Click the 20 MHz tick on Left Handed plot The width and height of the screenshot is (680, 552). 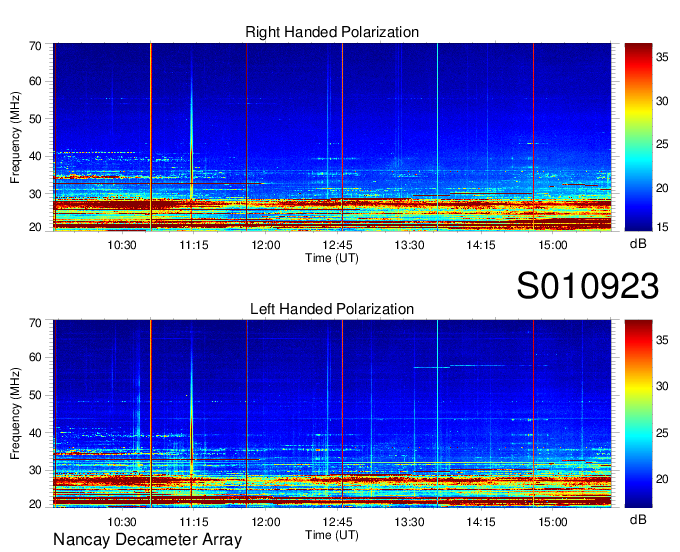coord(35,504)
